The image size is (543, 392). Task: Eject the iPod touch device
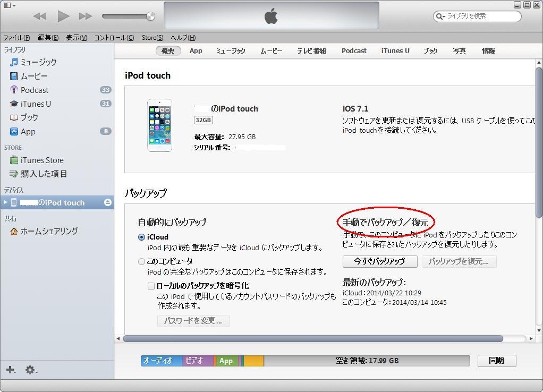tap(108, 202)
